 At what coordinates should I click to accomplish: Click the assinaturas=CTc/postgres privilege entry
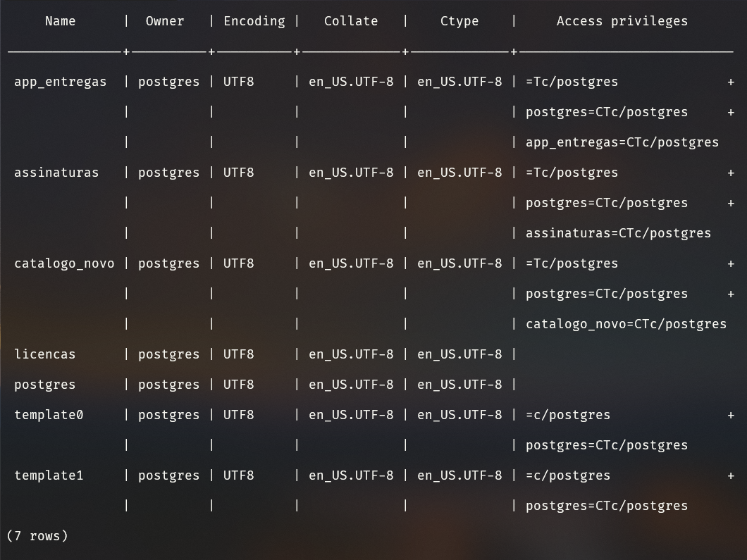pyautogui.click(x=618, y=233)
